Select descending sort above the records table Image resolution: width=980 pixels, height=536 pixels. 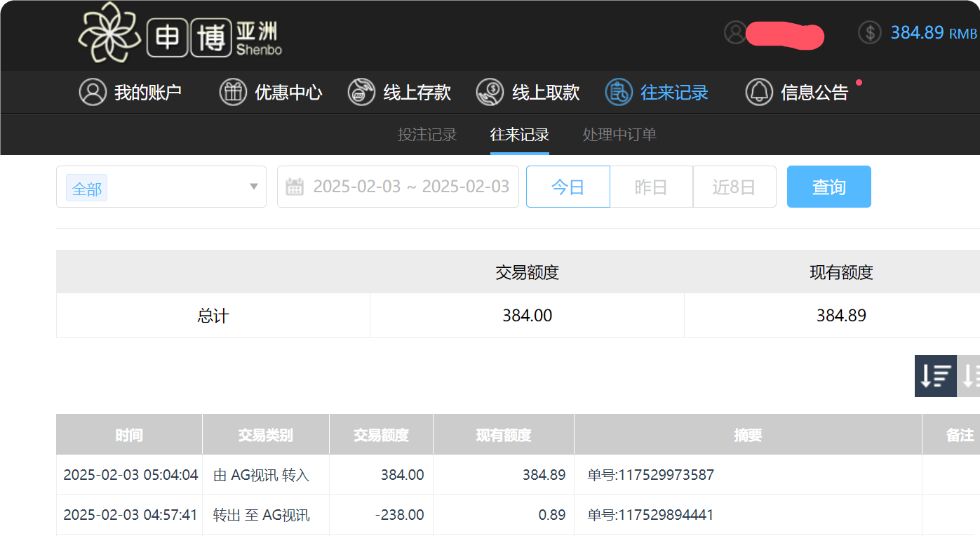tap(936, 375)
